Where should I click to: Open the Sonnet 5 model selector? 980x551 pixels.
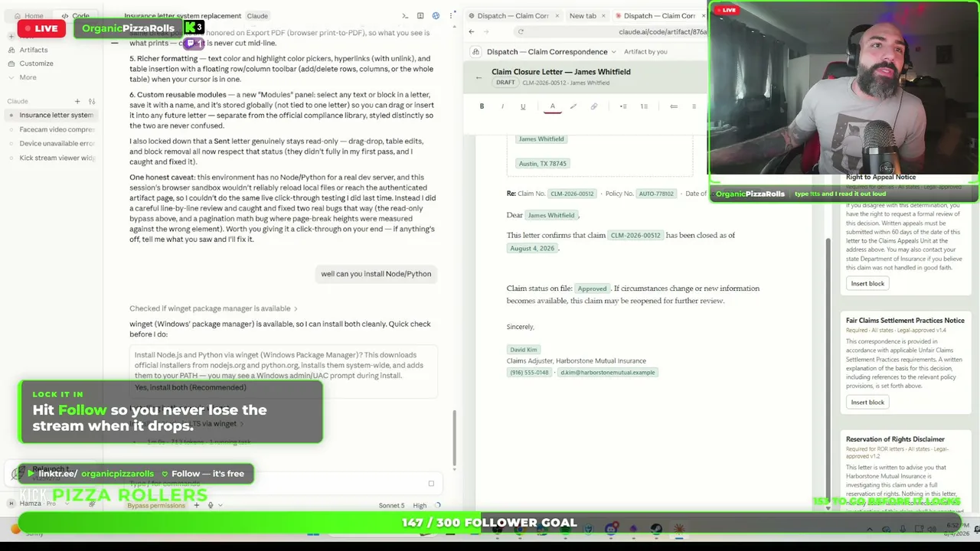tap(391, 505)
